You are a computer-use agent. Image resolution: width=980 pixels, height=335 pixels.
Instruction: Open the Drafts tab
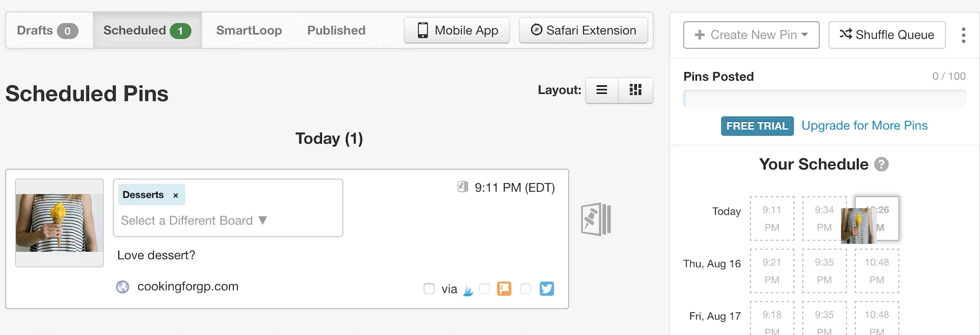(x=47, y=30)
